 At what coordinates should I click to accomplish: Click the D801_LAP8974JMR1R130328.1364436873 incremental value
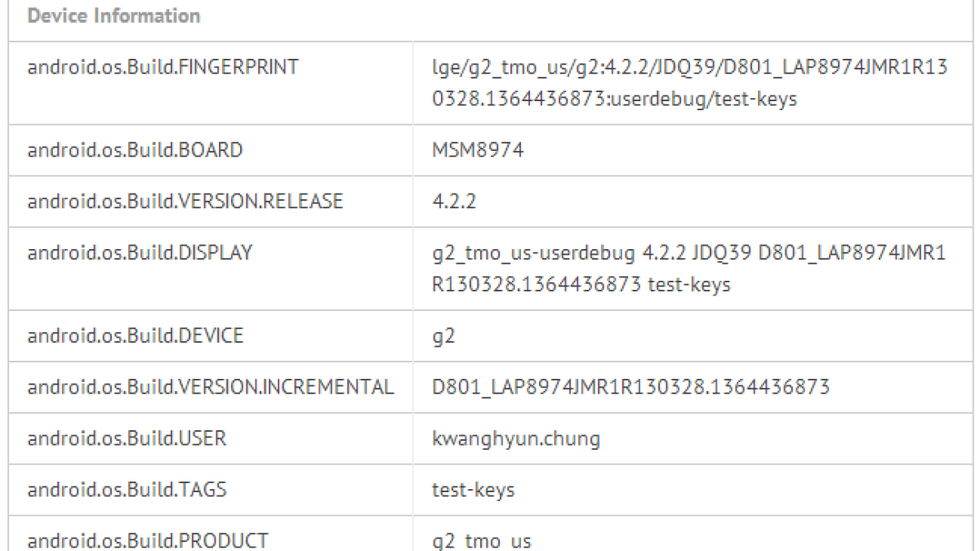(x=631, y=387)
